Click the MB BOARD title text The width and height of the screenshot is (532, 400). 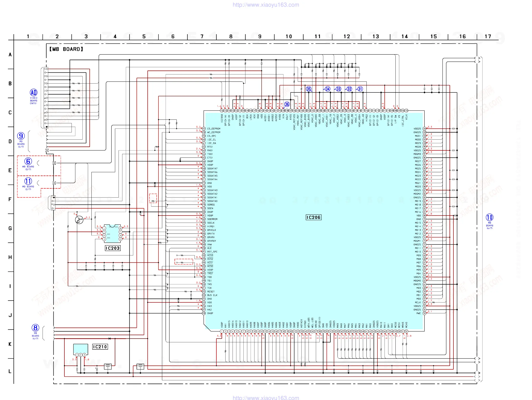tap(66, 49)
